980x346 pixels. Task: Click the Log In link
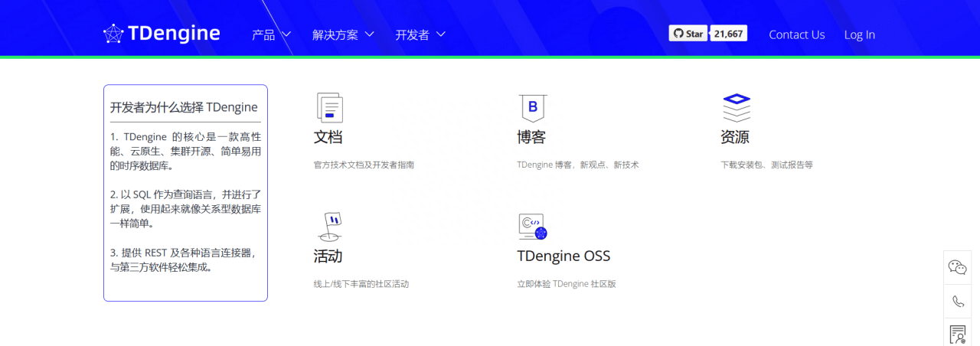click(859, 34)
